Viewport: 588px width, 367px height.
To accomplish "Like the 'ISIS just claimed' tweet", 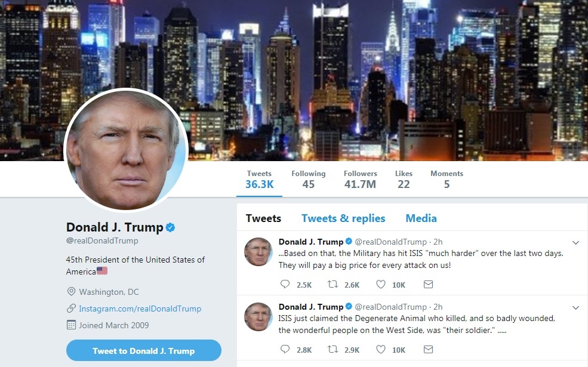I will 381,349.
